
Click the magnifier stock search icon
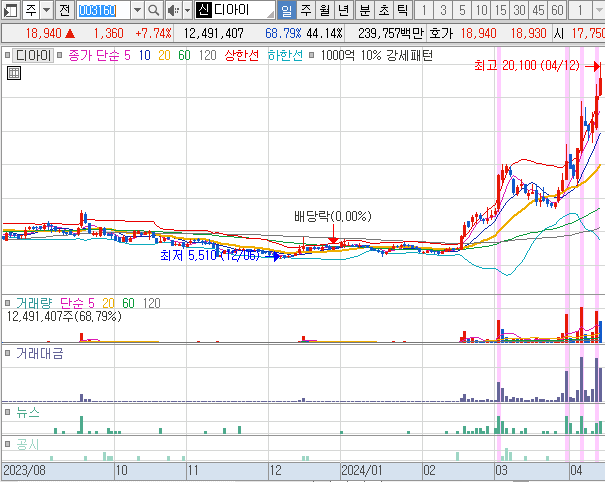154,10
